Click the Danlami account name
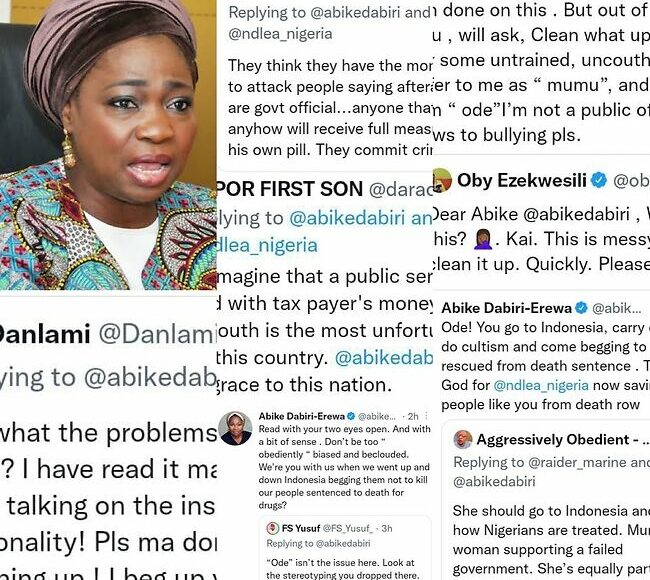The image size is (650, 580). pyautogui.click(x=44, y=334)
